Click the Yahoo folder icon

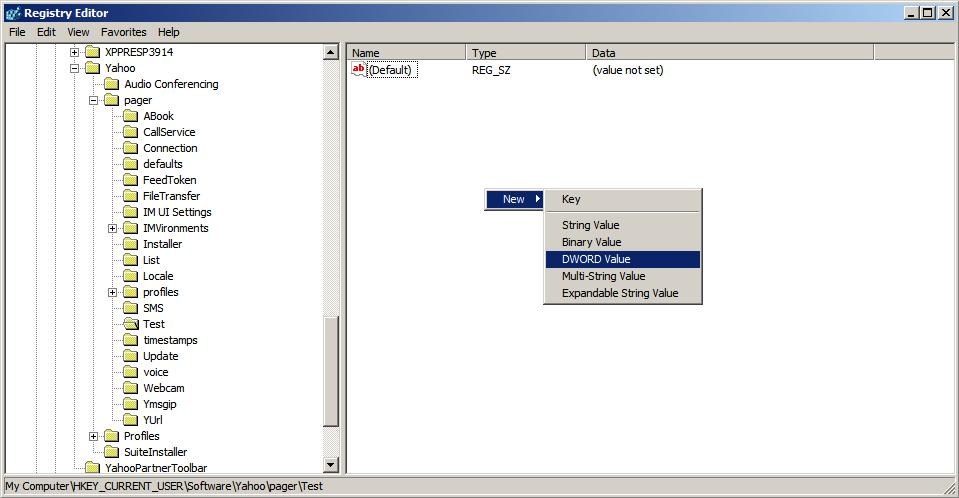(x=92, y=68)
